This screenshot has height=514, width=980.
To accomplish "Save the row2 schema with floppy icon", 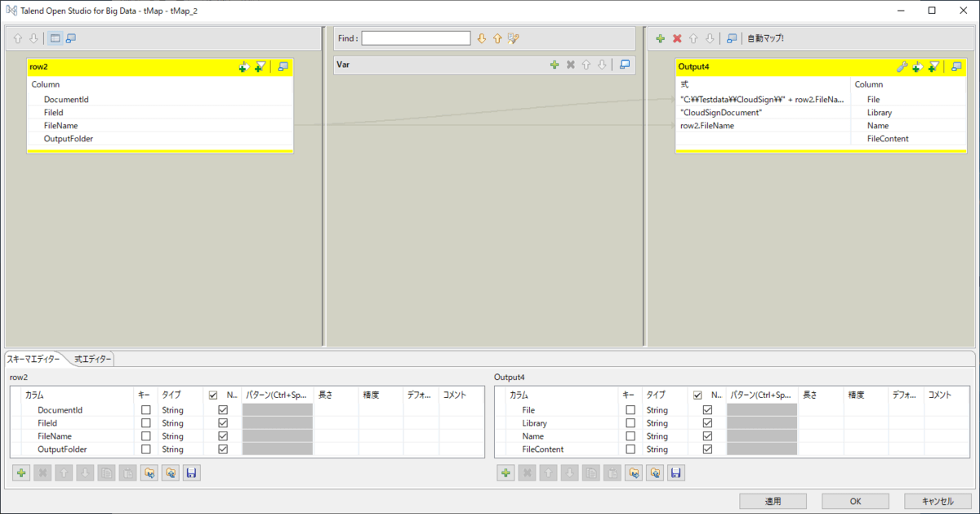I will (191, 472).
